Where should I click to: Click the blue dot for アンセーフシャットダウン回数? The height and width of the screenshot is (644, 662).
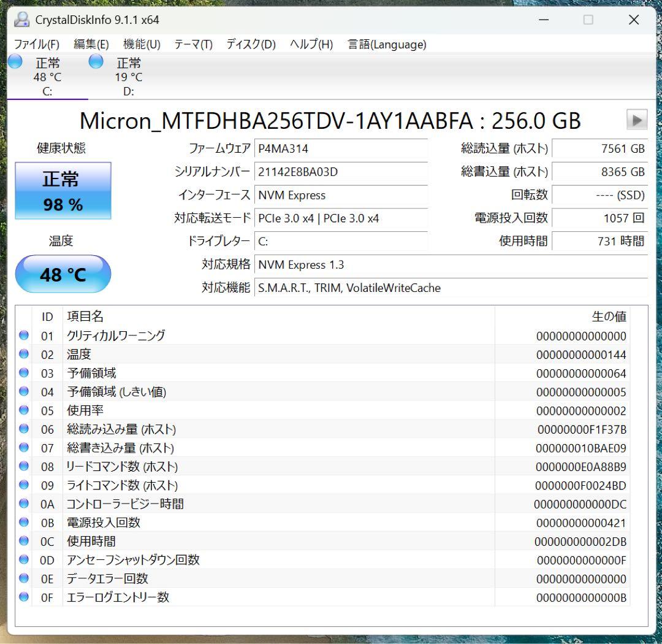point(23,559)
